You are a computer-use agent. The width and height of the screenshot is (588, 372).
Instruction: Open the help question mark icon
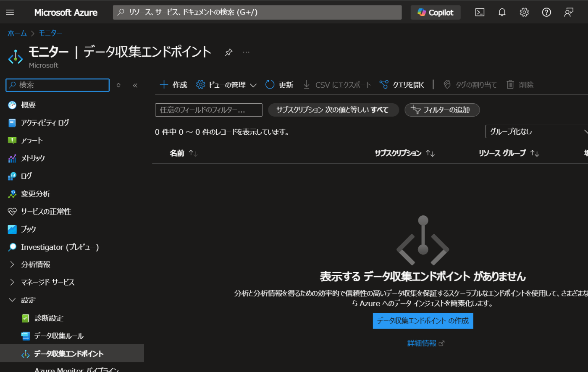coord(546,12)
